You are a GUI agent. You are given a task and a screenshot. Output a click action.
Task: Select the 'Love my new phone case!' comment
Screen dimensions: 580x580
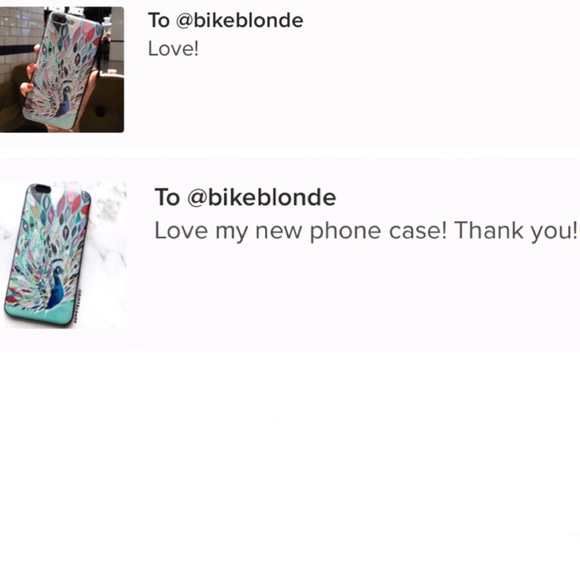click(301, 231)
